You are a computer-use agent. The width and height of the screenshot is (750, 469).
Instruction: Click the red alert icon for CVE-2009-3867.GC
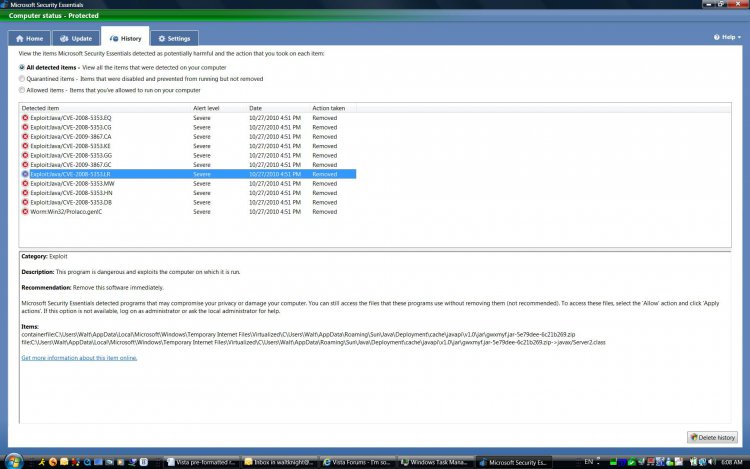pos(25,164)
